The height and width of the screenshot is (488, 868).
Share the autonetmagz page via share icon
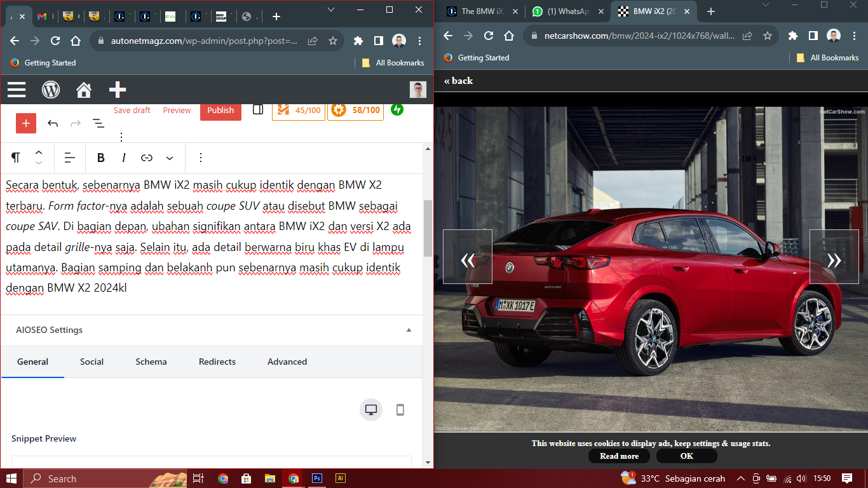(x=313, y=41)
